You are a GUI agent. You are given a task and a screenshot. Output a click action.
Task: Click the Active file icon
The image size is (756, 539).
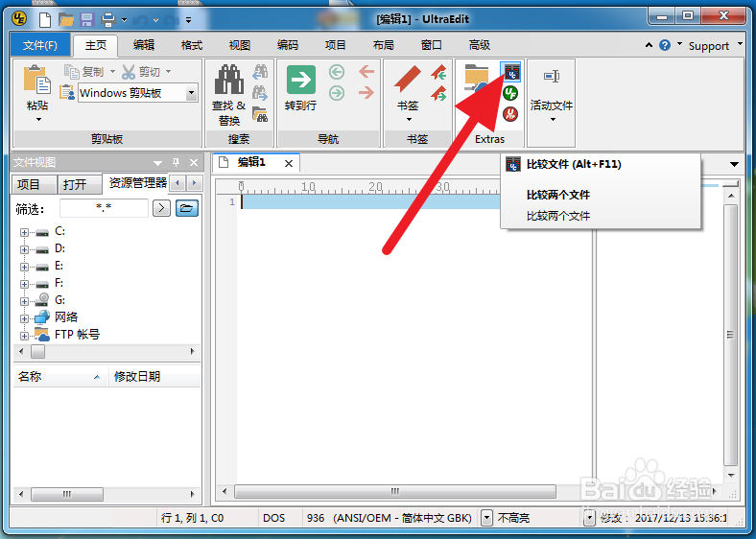tap(551, 76)
